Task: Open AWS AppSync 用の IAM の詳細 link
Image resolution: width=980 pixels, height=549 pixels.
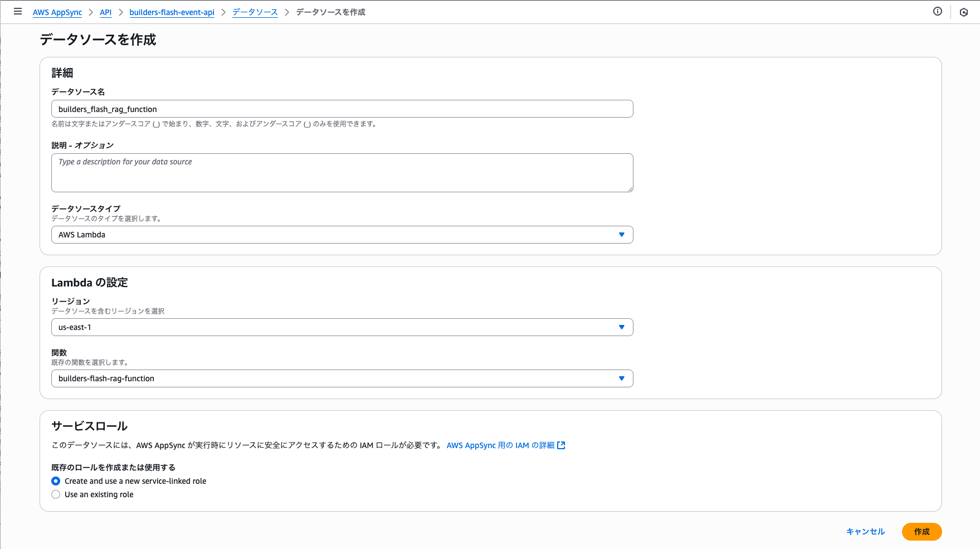Action: 501,445
